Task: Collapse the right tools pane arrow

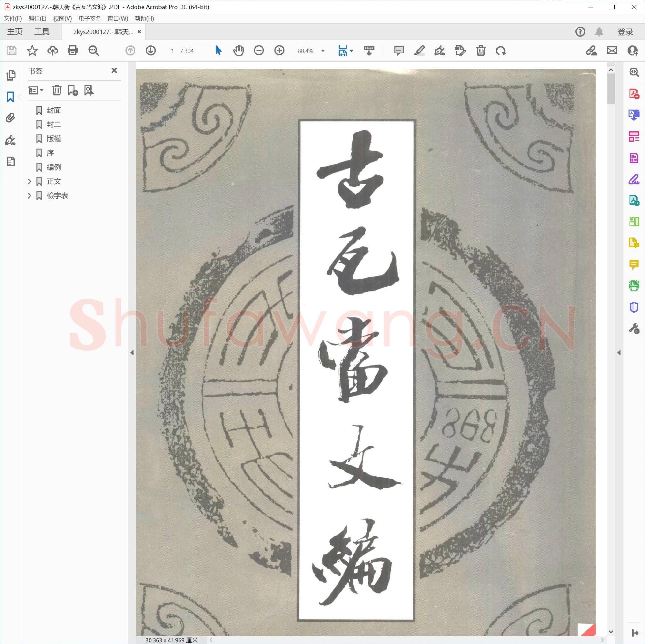Action: click(619, 353)
